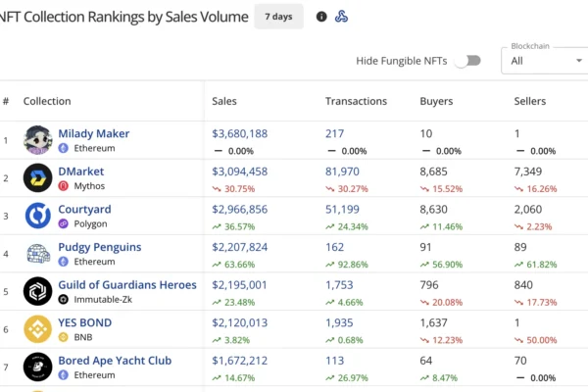Open the Milady Maker collection link
The image size is (588, 392).
(x=94, y=133)
